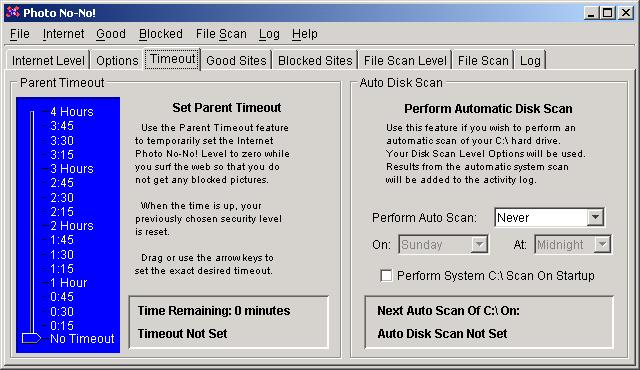Switch to the Internet Level tab
The image size is (640, 370).
48,60
